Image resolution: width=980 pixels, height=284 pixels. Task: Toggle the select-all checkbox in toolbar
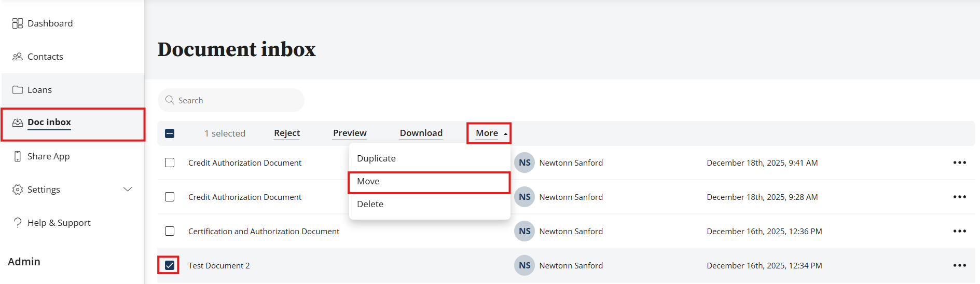[x=170, y=133]
